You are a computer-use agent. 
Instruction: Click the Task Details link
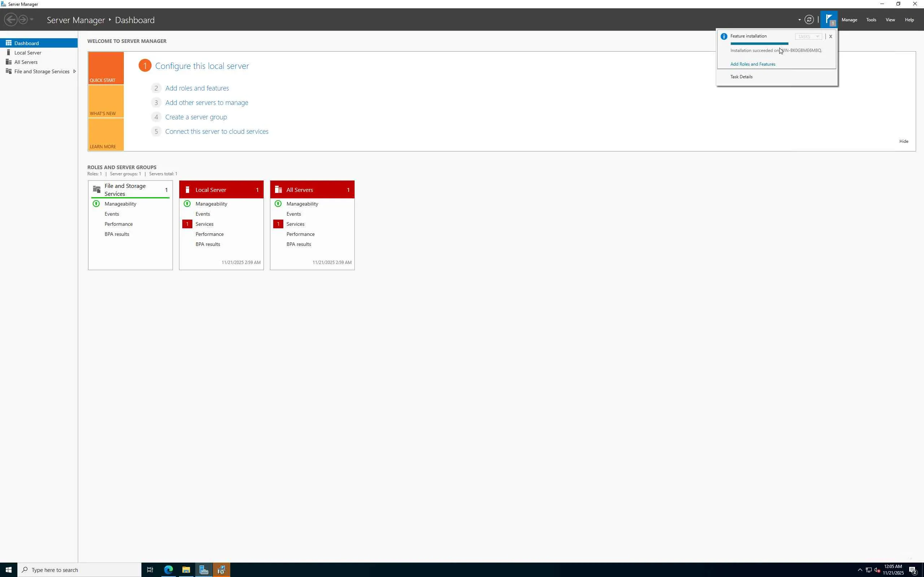point(741,77)
